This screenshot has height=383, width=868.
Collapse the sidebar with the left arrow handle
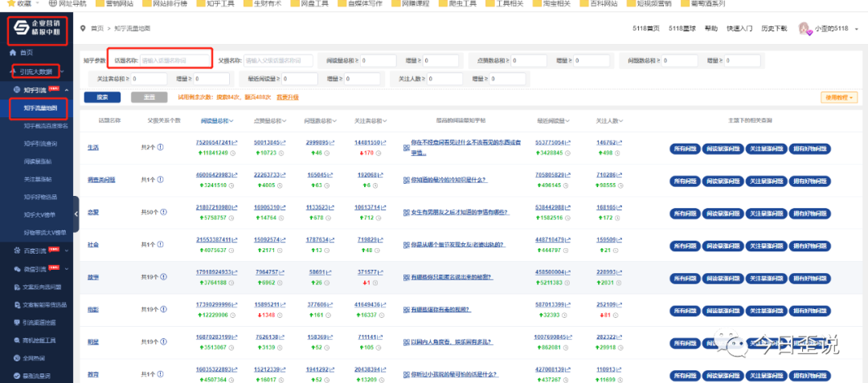pyautogui.click(x=76, y=214)
